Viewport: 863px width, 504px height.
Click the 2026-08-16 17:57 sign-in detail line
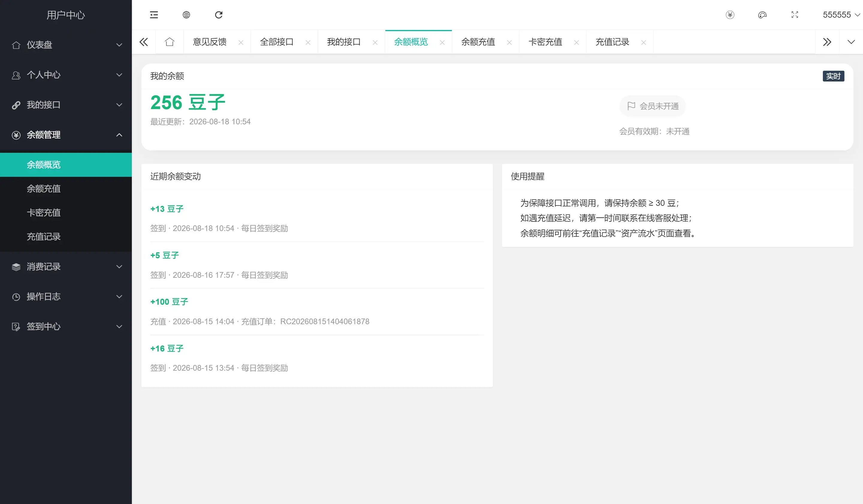(x=219, y=275)
